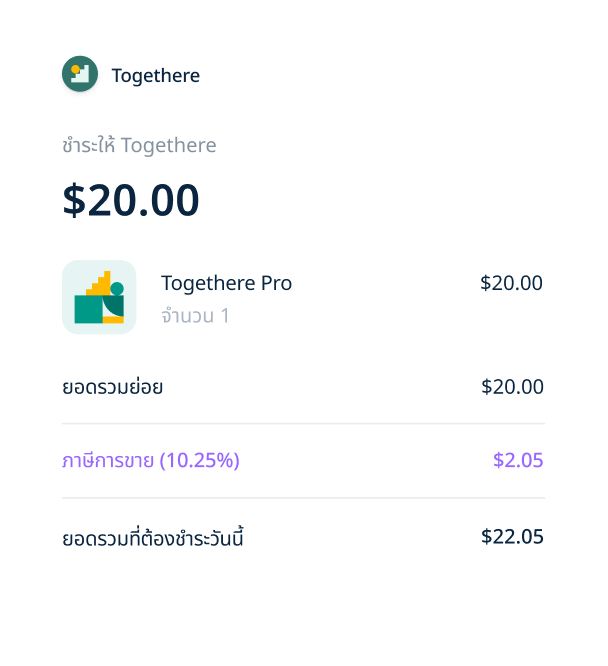Select the $22.05 total due amount
The image size is (608, 666).
coord(512,536)
